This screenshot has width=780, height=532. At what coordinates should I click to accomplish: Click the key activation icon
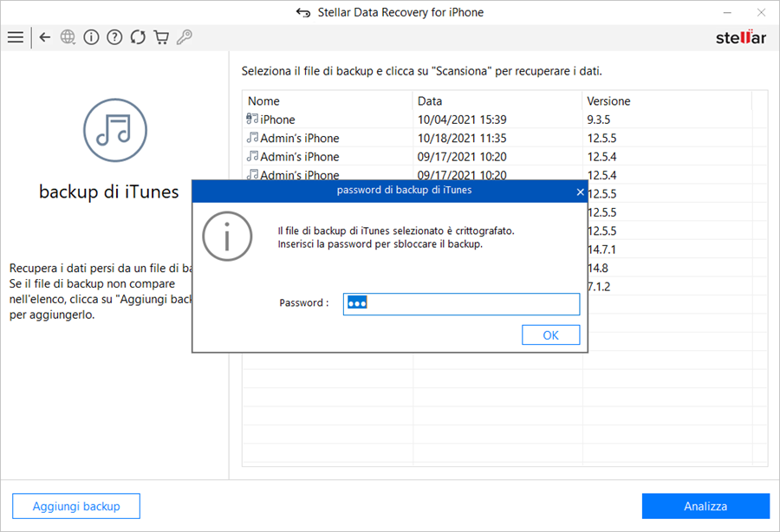[x=185, y=37]
